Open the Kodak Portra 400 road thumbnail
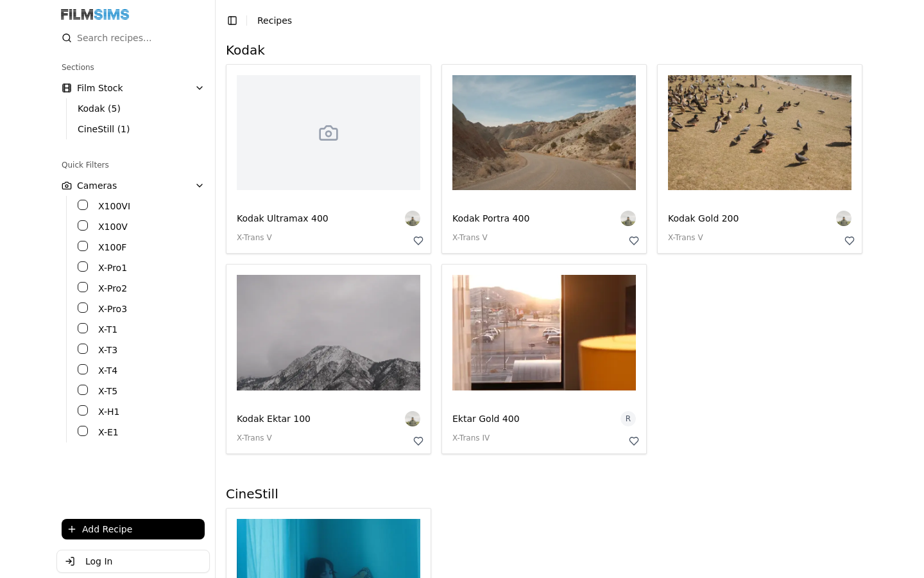The height and width of the screenshot is (578, 924). point(544,132)
